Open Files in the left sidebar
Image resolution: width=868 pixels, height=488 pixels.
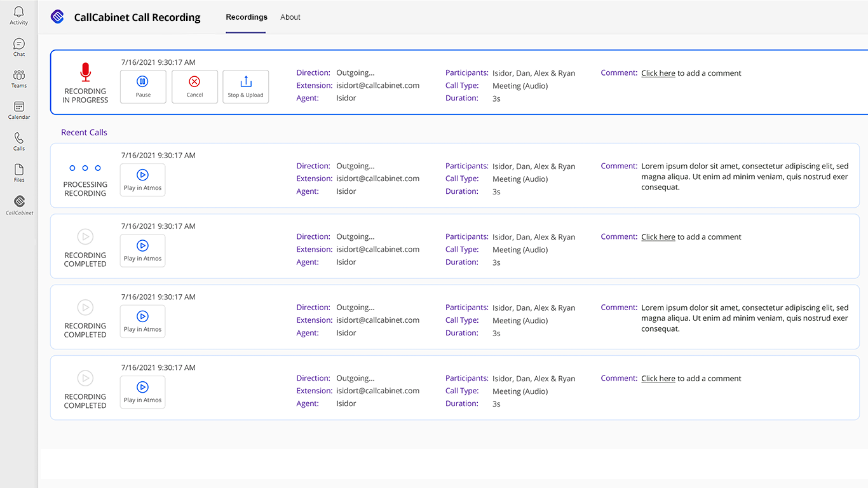click(x=19, y=173)
